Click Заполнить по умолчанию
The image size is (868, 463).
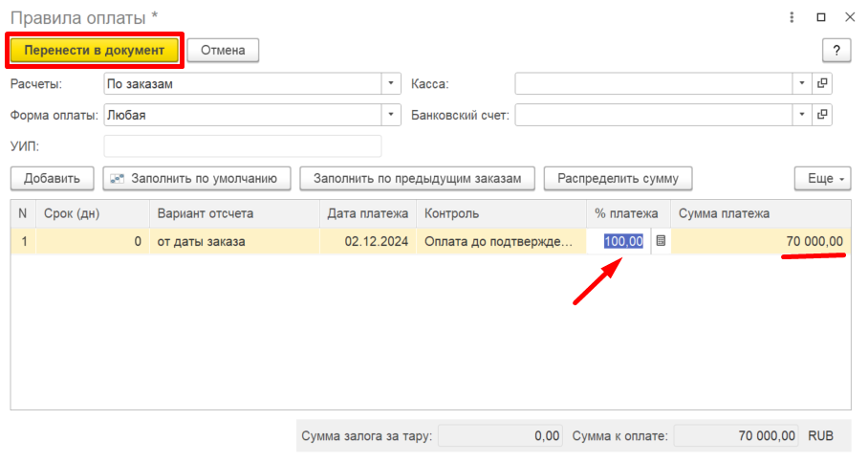[197, 178]
